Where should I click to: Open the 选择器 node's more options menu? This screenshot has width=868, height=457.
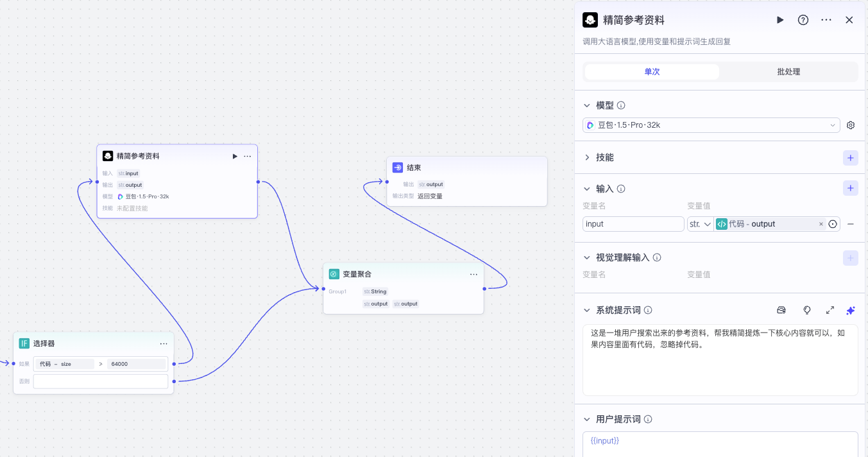(164, 343)
